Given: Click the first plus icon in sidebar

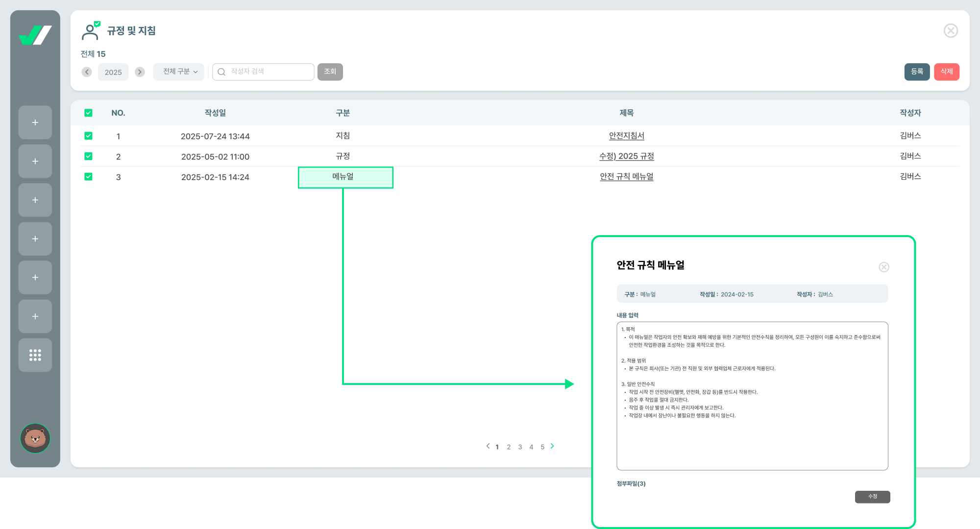Looking at the screenshot, I should pos(35,122).
